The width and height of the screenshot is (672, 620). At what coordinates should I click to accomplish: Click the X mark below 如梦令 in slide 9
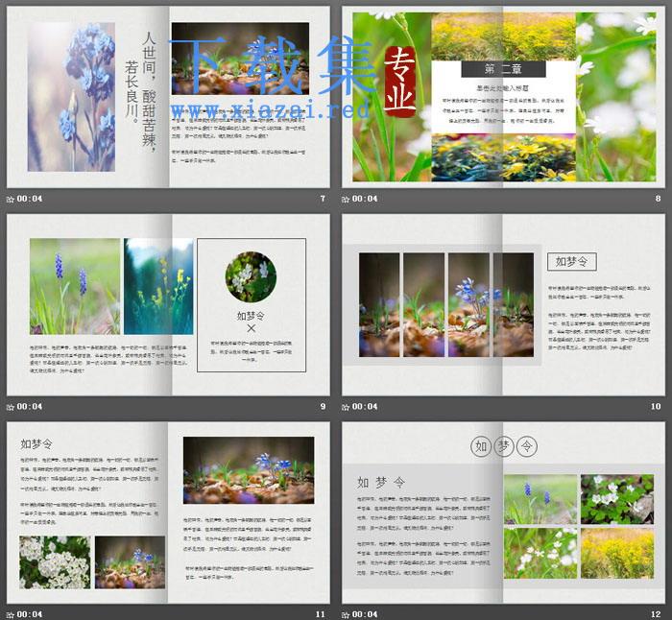tap(252, 328)
